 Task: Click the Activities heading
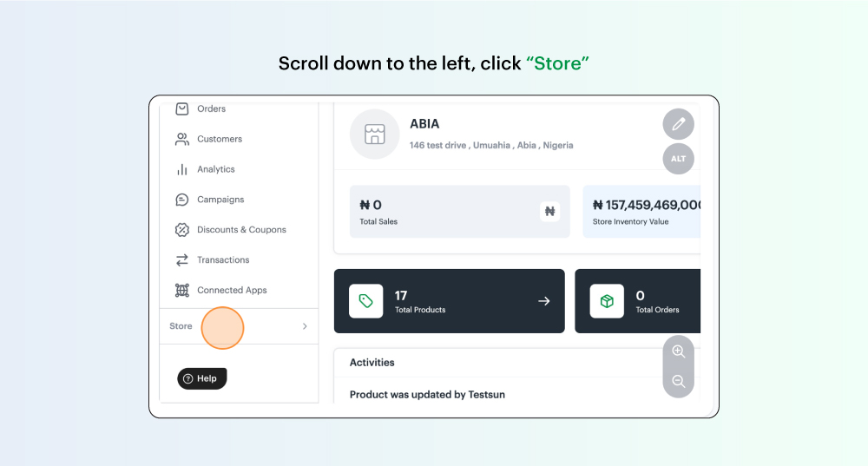coord(372,363)
